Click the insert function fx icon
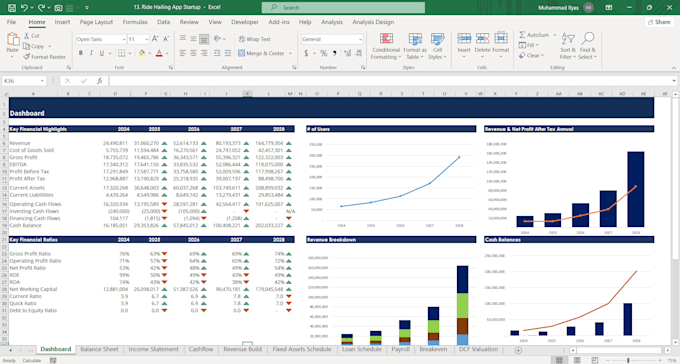680x364 pixels. (99, 81)
